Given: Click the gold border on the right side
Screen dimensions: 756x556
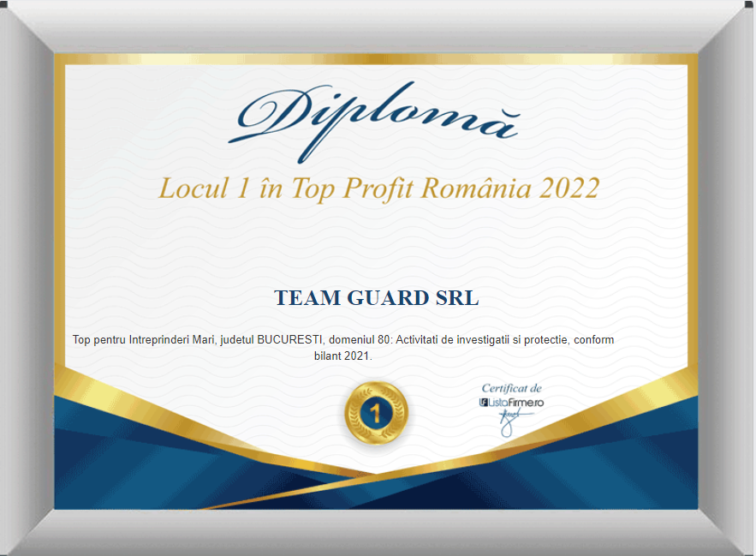Looking at the screenshot, I should coord(693,214).
